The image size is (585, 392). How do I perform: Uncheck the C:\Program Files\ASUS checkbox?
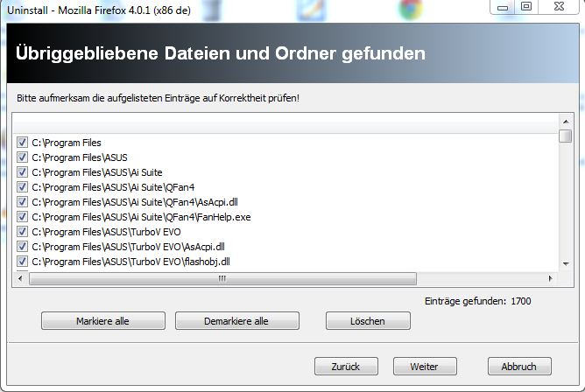(22, 157)
